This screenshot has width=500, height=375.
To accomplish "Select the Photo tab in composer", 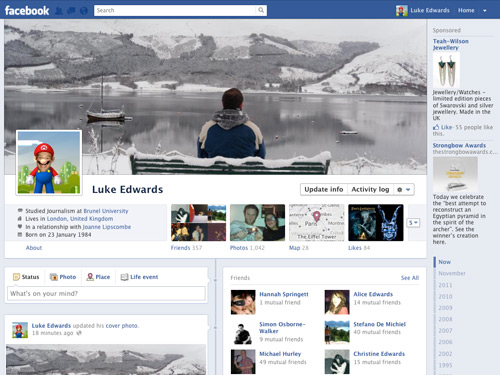I will pos(63,277).
